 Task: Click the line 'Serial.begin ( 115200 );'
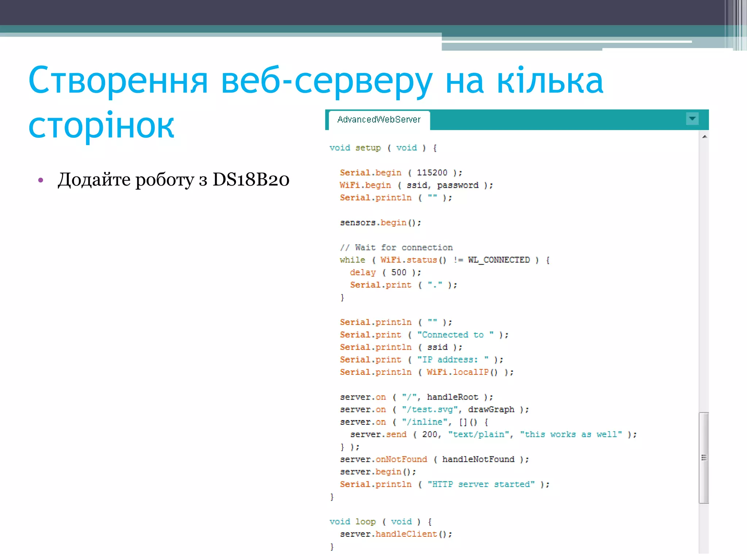(x=401, y=172)
